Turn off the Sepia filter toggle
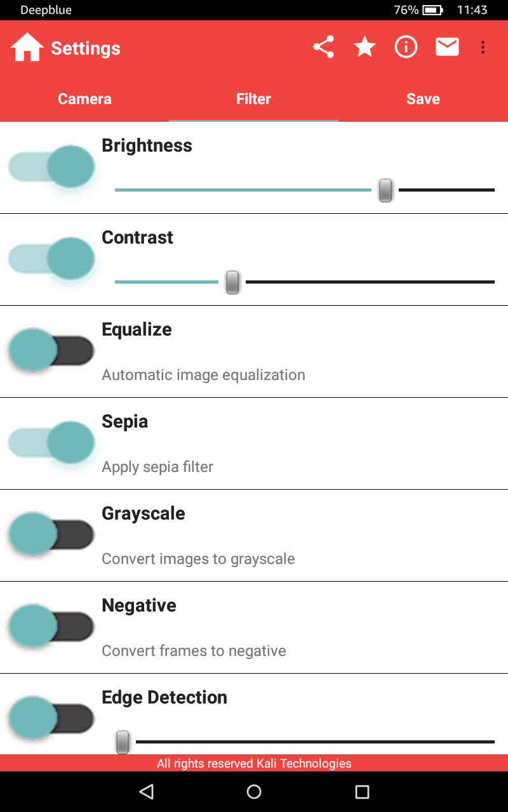508x812 pixels. pos(51,443)
